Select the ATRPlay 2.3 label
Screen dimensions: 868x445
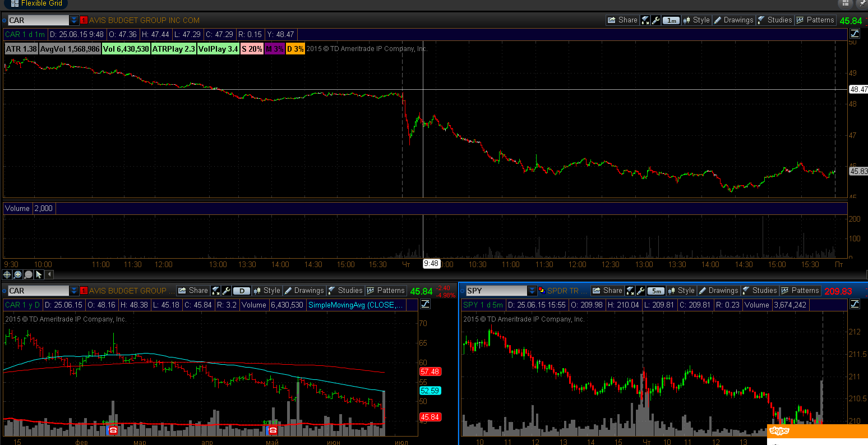[174, 49]
